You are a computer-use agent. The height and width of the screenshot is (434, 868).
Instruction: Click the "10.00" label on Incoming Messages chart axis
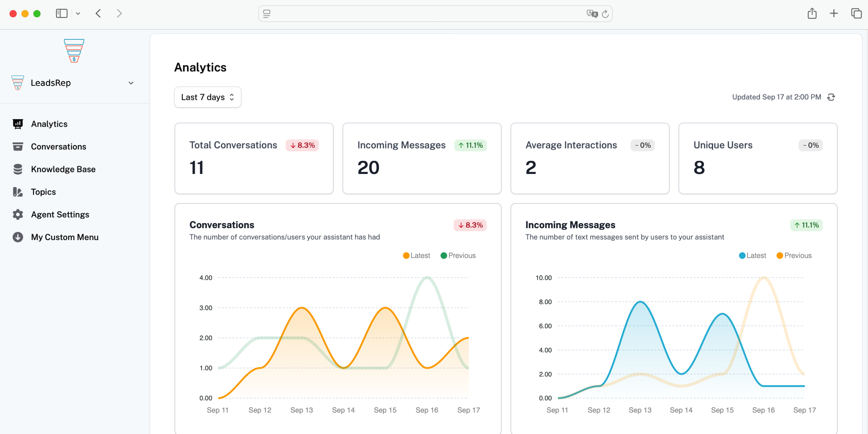[544, 278]
